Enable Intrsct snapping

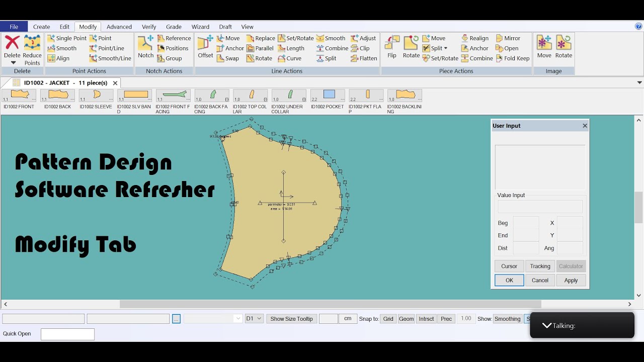(x=426, y=319)
